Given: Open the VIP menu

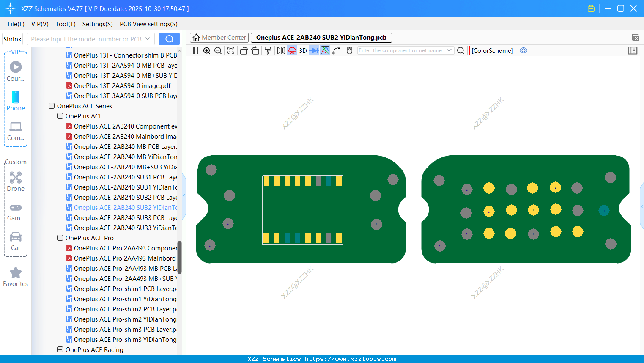Looking at the screenshot, I should [x=40, y=24].
